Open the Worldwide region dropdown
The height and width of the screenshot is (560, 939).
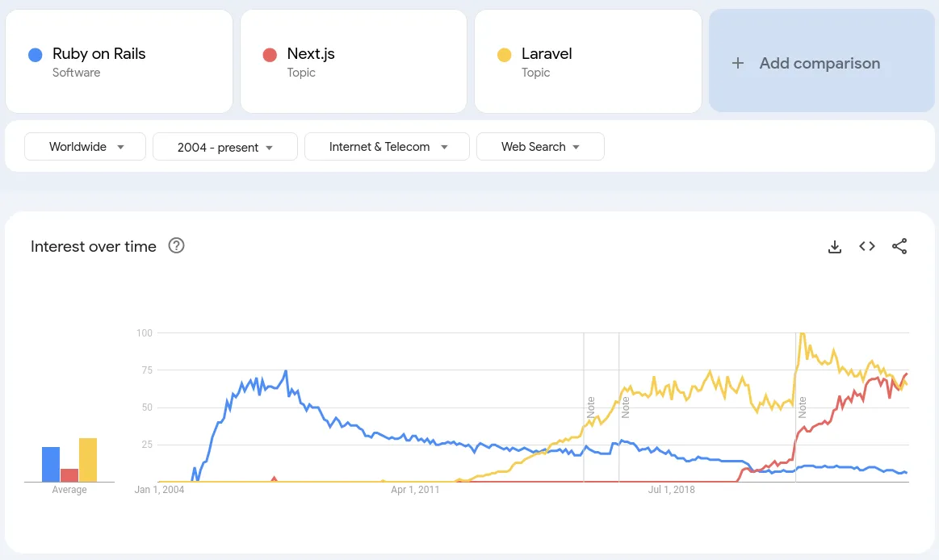[x=85, y=147]
